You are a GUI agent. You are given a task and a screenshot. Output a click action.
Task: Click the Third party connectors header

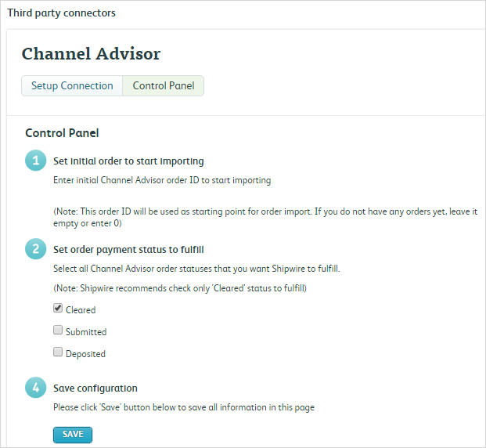tap(61, 13)
